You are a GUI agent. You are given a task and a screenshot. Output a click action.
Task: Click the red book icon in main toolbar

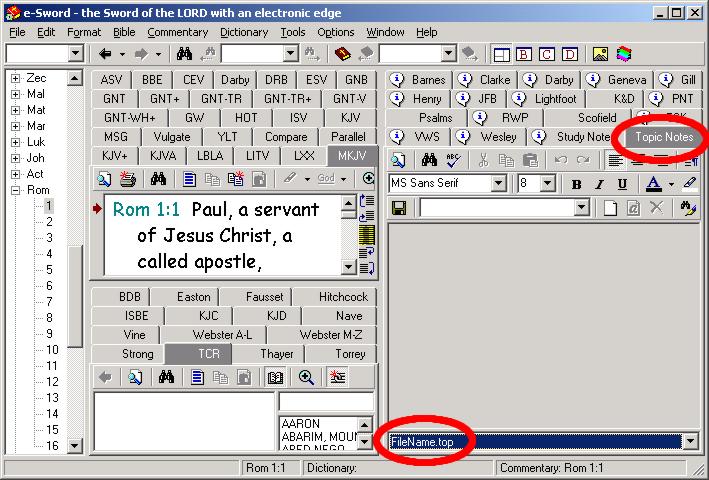click(342, 54)
